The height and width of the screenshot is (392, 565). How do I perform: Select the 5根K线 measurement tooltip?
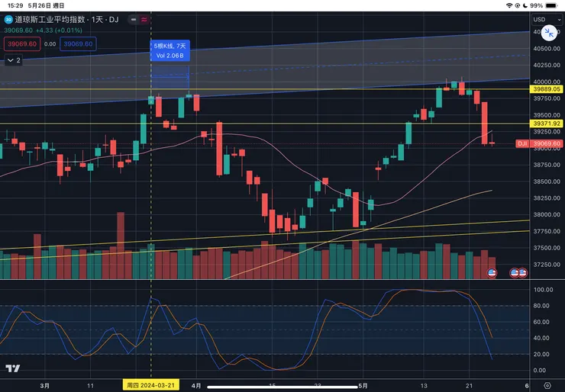(x=169, y=51)
